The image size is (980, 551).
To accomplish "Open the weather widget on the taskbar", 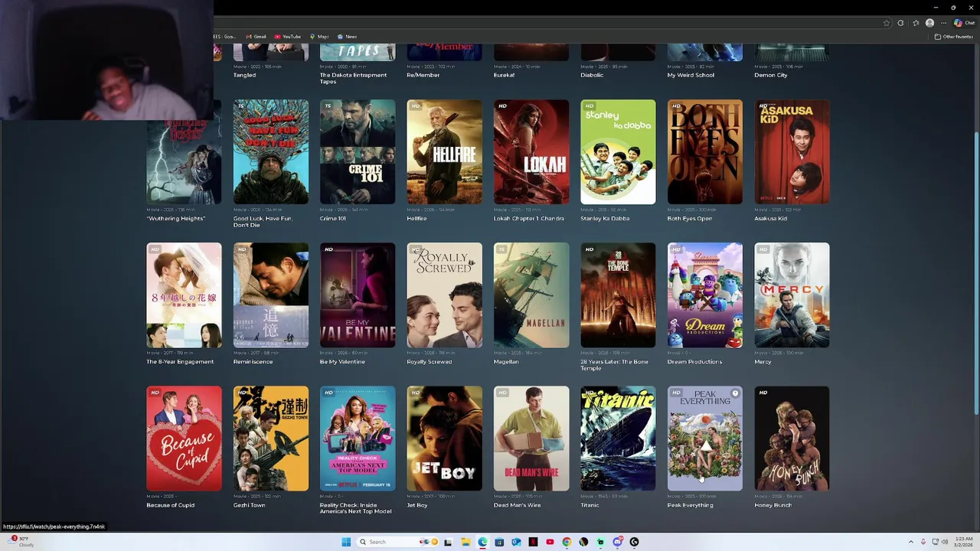I will 19,542.
